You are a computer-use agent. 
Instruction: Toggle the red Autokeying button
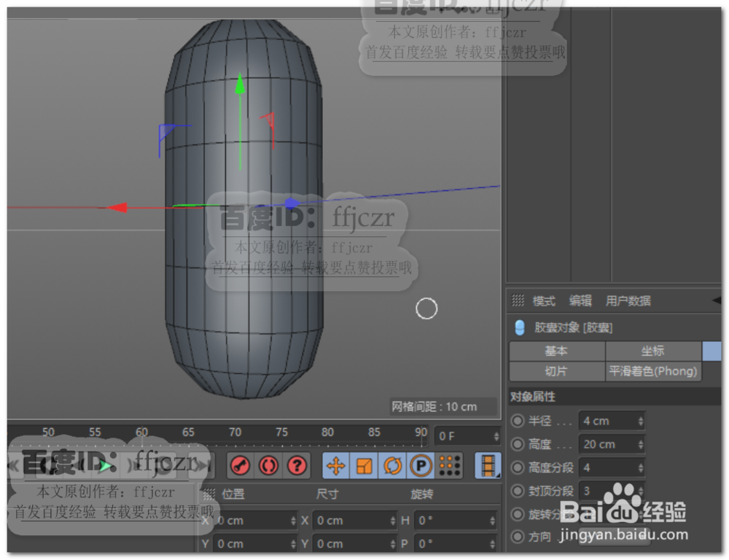[269, 466]
